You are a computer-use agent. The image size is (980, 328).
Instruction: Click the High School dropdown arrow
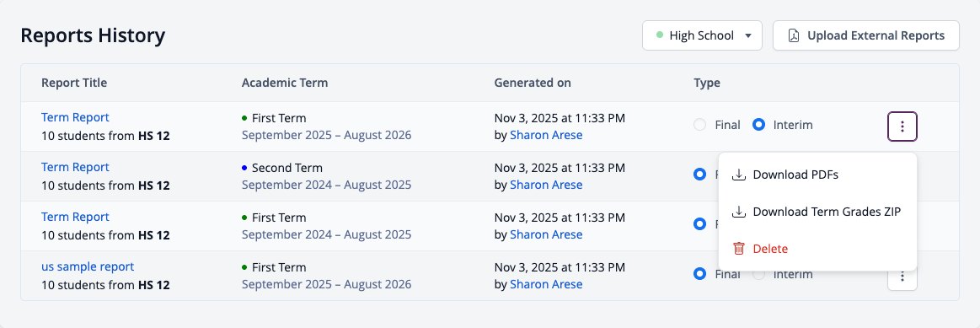(x=748, y=35)
